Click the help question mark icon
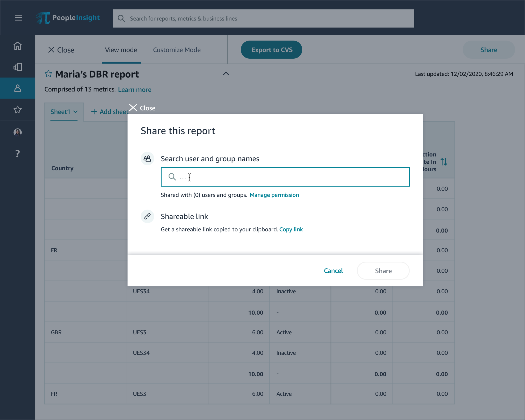The image size is (525, 420). point(17,153)
